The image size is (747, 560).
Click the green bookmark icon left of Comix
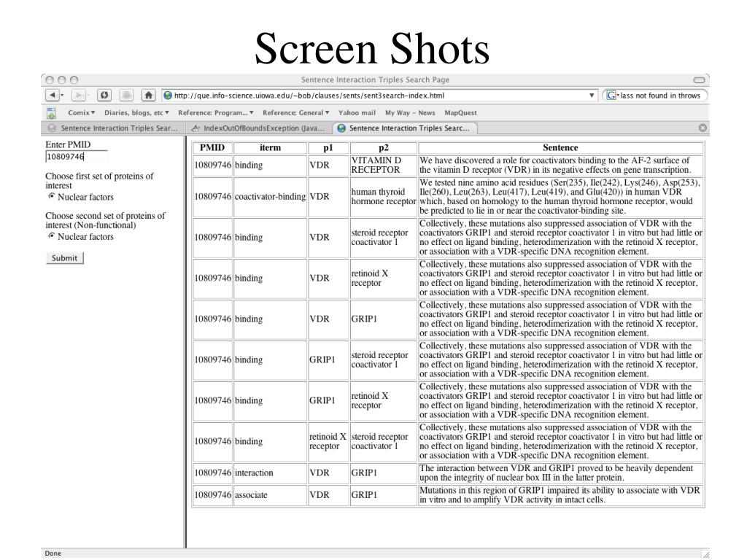(x=52, y=113)
